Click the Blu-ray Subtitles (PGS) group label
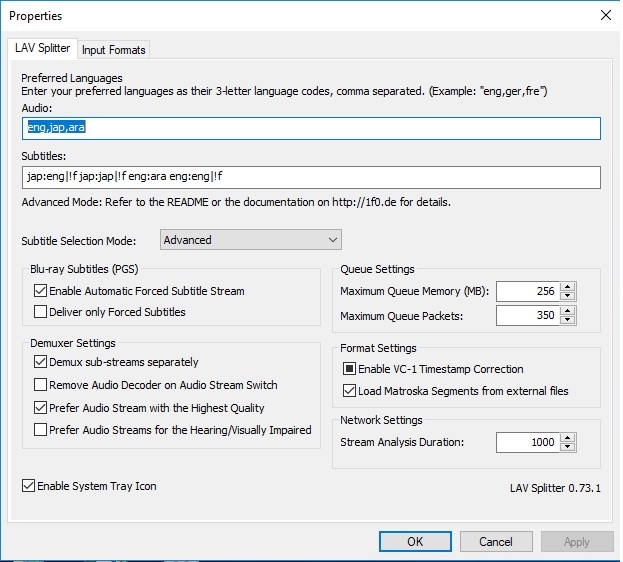This screenshot has width=623, height=562. (x=84, y=269)
